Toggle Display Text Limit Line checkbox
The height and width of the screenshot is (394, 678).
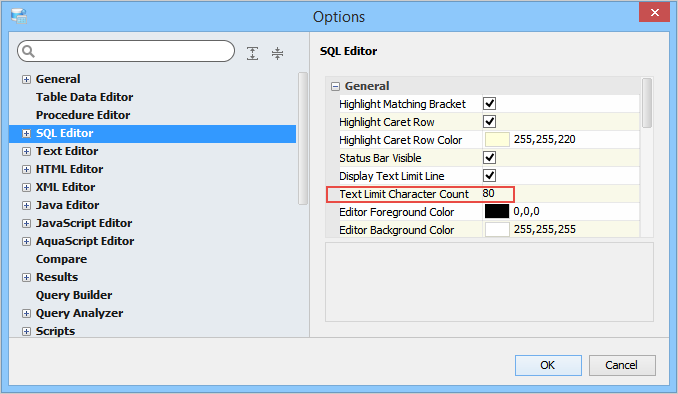(489, 176)
